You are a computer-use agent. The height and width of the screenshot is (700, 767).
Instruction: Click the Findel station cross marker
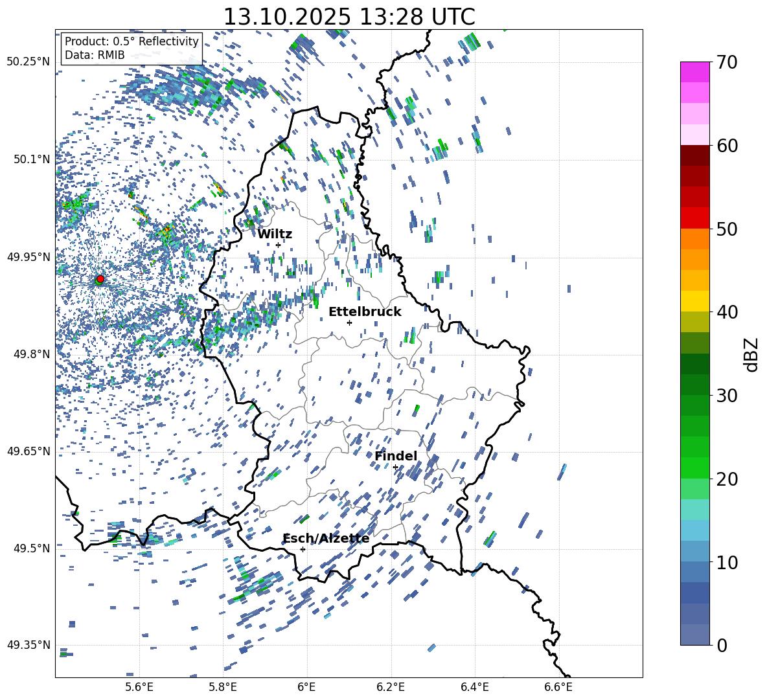[x=395, y=467]
